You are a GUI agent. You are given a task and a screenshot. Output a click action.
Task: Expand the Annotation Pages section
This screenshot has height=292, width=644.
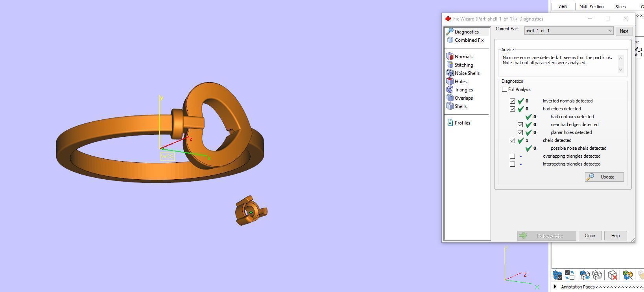tap(555, 287)
